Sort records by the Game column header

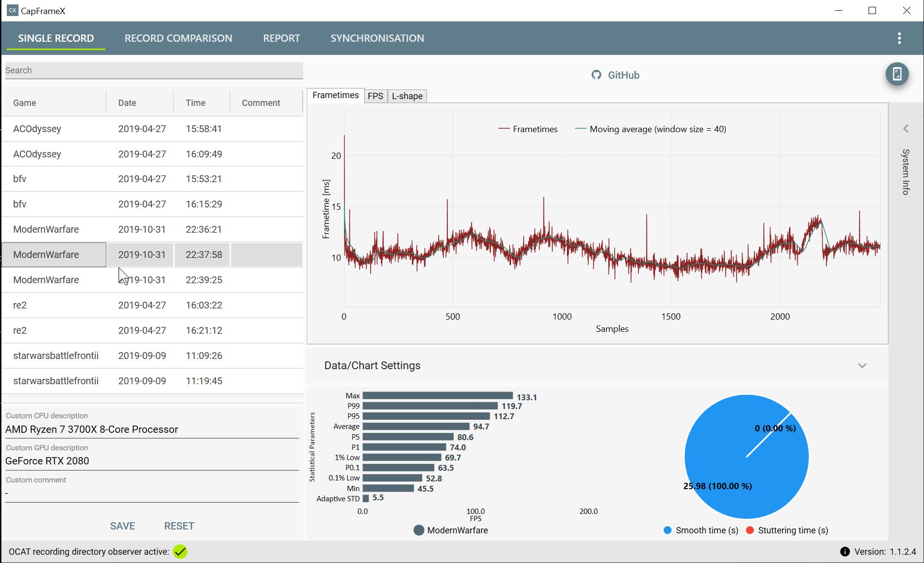tap(53, 102)
